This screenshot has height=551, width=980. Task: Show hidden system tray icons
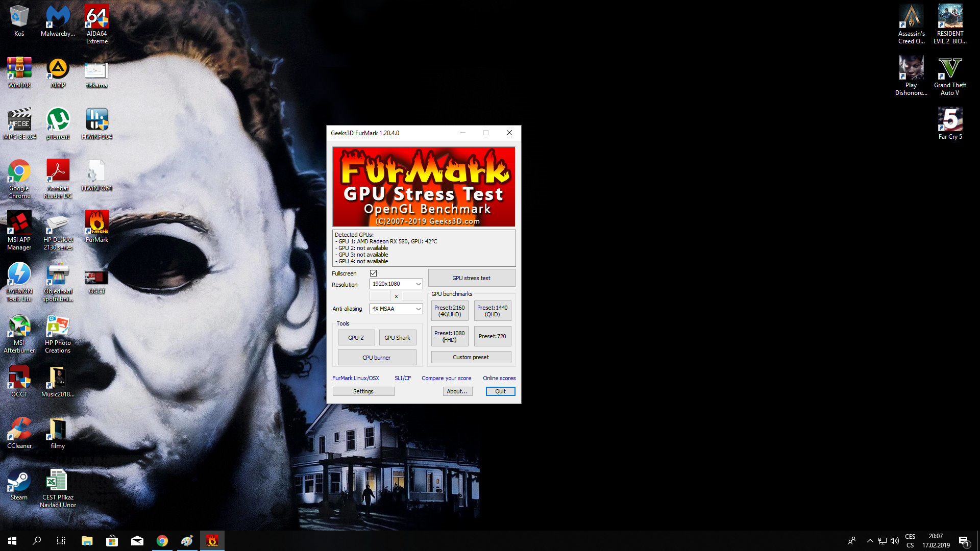pos(870,541)
